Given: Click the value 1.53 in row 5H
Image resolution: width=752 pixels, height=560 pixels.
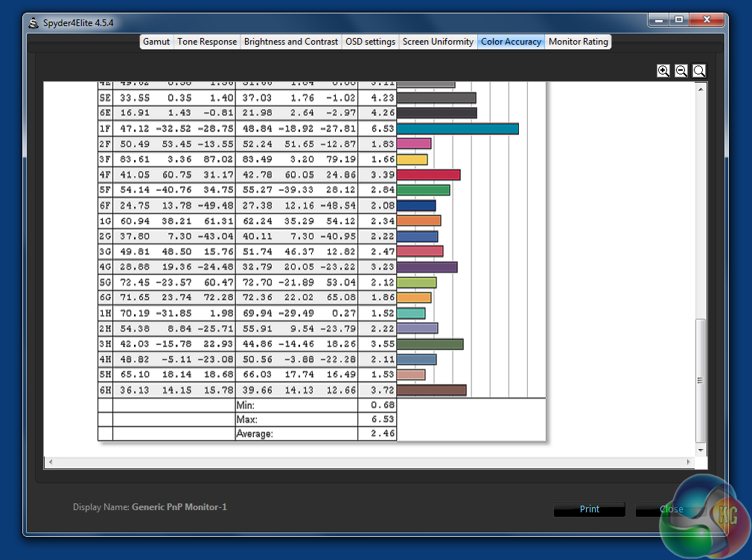Looking at the screenshot, I should pos(382,375).
